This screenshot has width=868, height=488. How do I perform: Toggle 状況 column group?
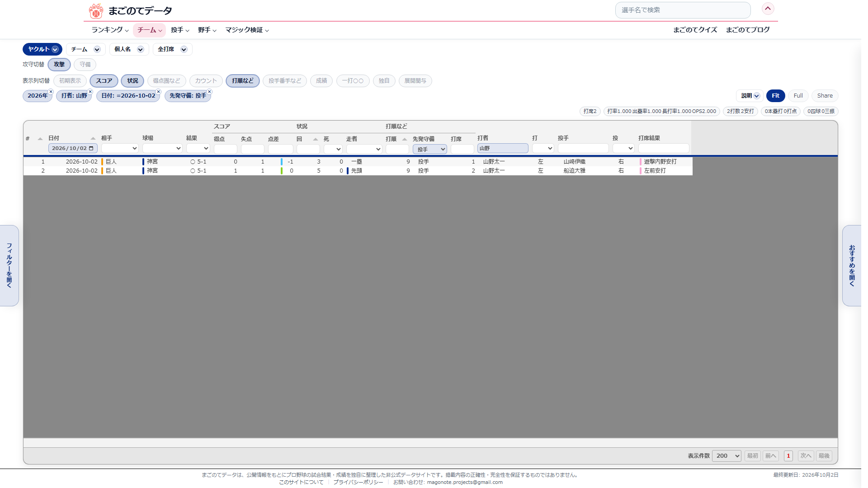click(132, 81)
